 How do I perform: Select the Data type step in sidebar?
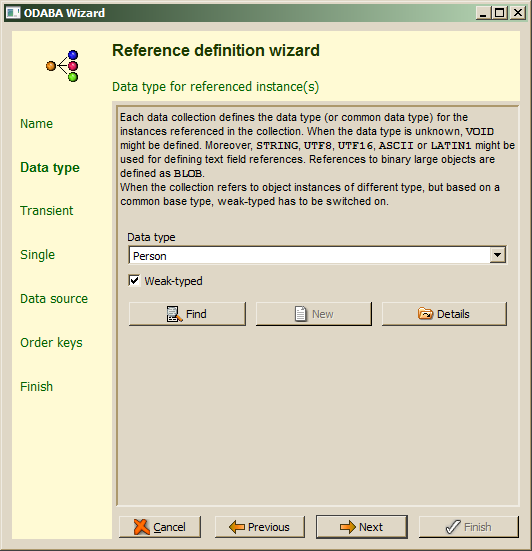[x=50, y=168]
